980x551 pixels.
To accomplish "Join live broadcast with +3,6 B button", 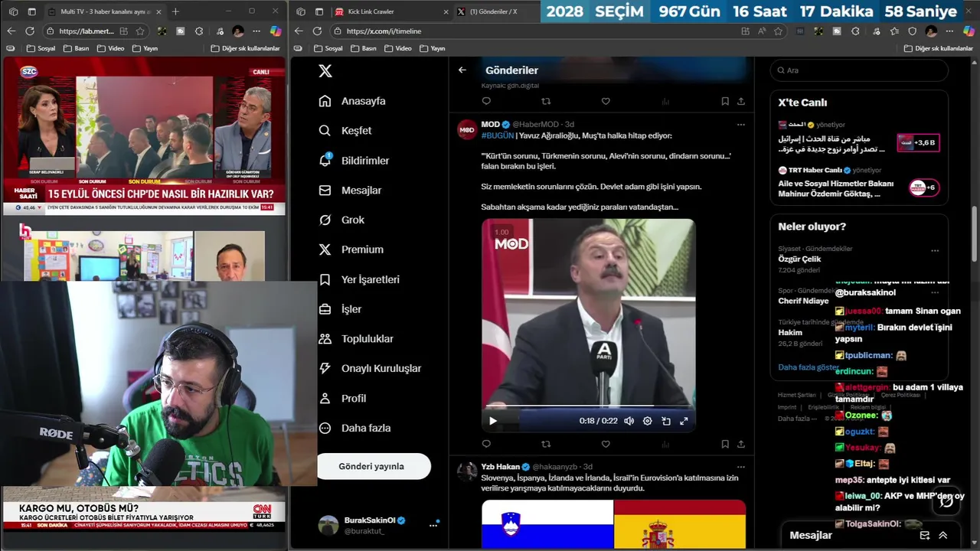I will coord(919,142).
